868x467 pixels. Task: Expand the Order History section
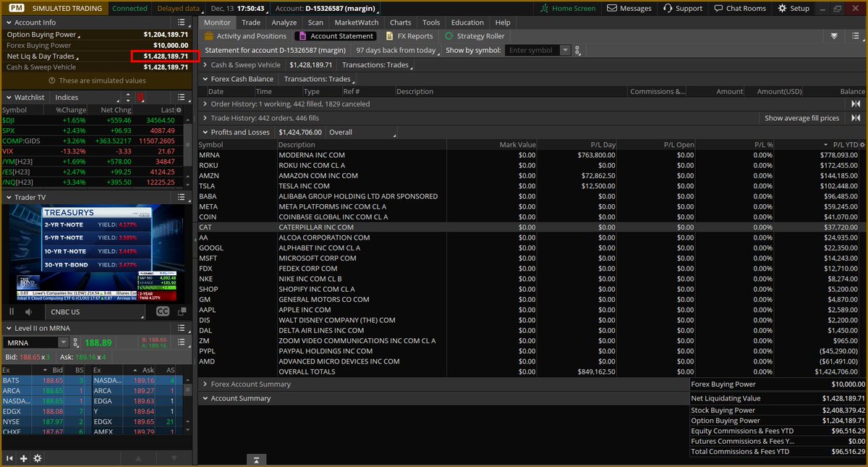point(205,104)
